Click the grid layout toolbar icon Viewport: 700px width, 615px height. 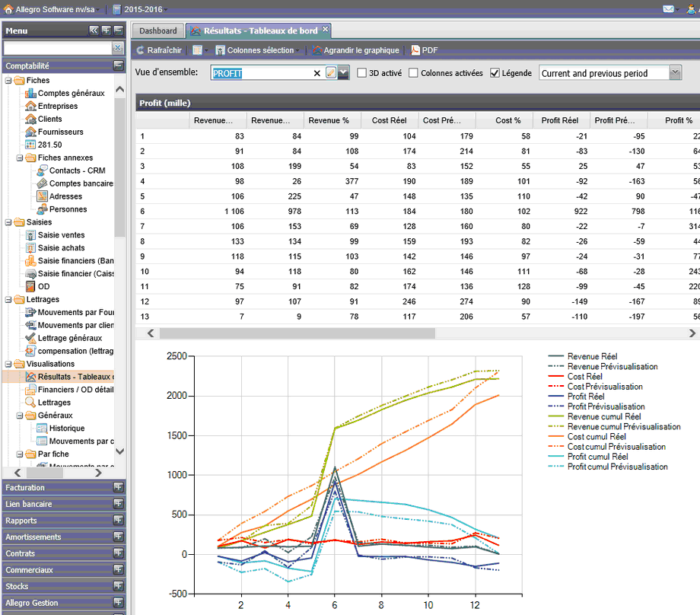(x=197, y=50)
